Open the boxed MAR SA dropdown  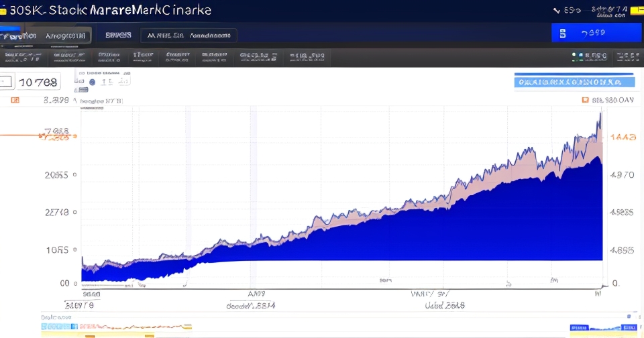[189, 36]
